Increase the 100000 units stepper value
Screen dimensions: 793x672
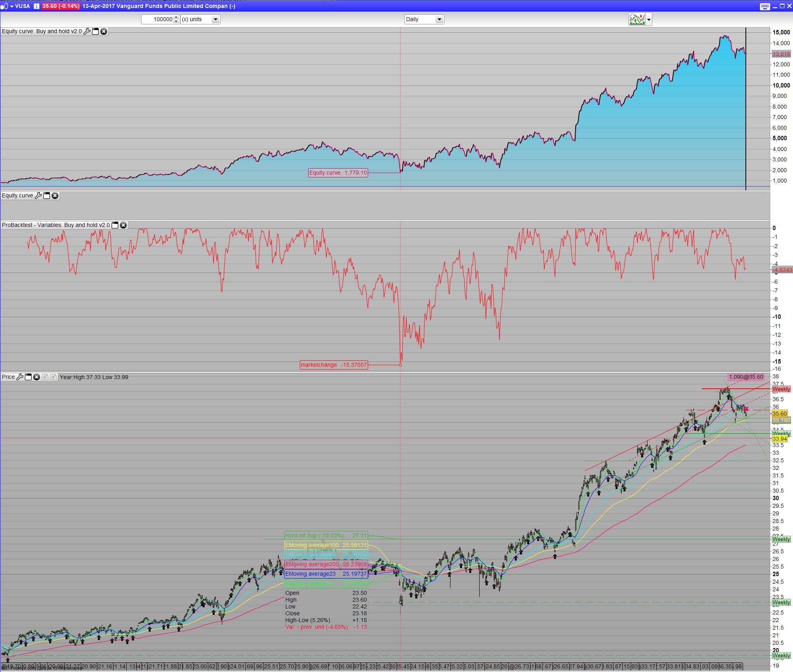176,17
